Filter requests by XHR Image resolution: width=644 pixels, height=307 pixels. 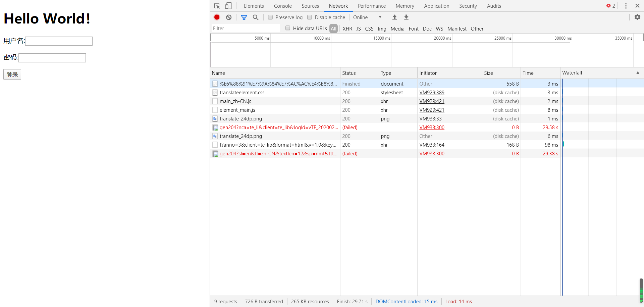[347, 29]
